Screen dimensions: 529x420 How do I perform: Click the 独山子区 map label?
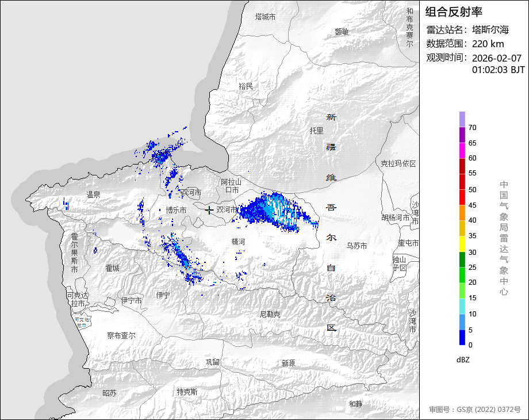pos(400,264)
